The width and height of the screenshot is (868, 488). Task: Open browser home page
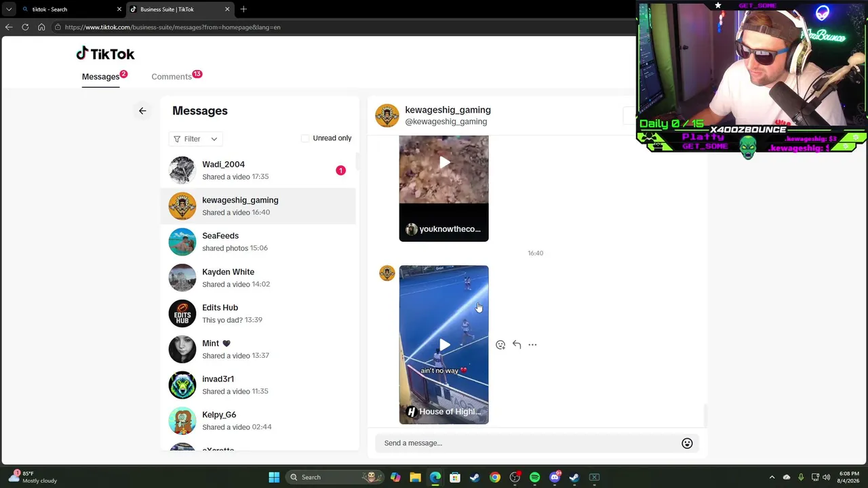[41, 27]
